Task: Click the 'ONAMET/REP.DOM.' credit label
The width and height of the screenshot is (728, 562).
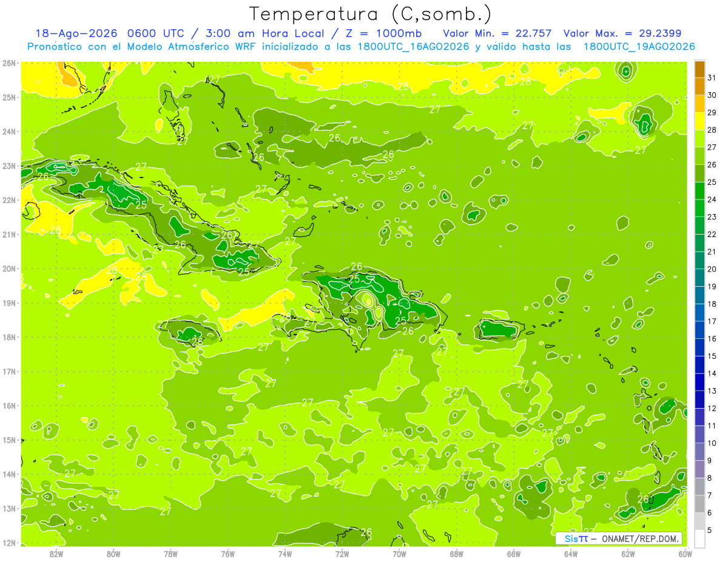Action: click(x=641, y=538)
